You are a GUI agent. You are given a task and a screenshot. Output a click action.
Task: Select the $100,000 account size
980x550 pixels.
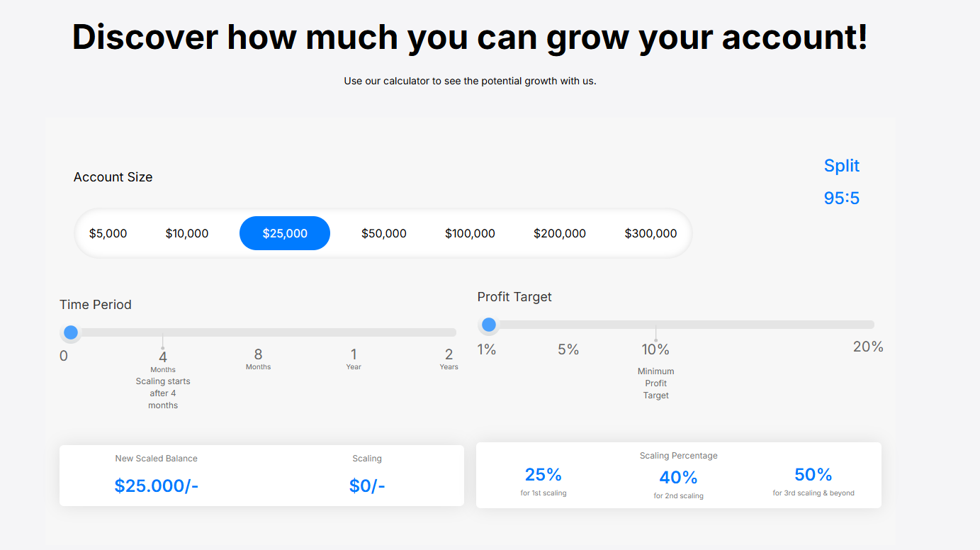(470, 233)
